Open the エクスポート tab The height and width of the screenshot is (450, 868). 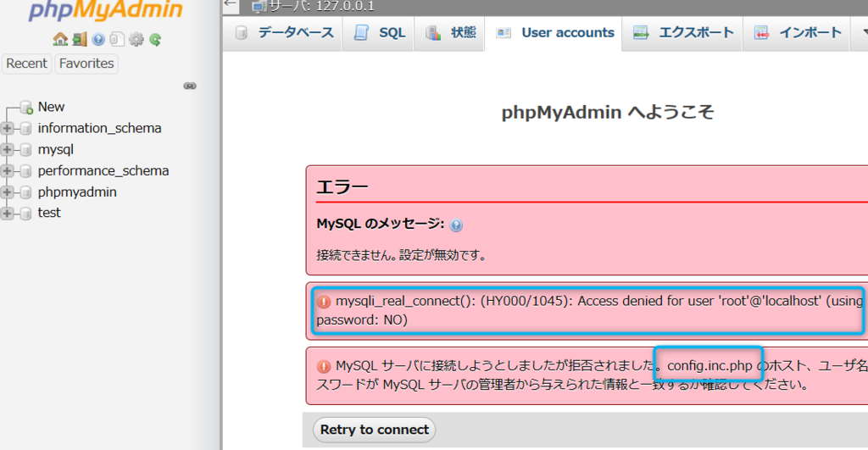[x=682, y=33]
